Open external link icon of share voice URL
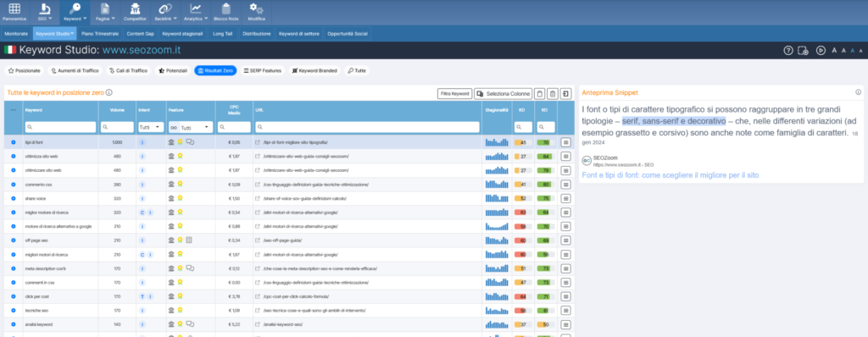 point(257,198)
